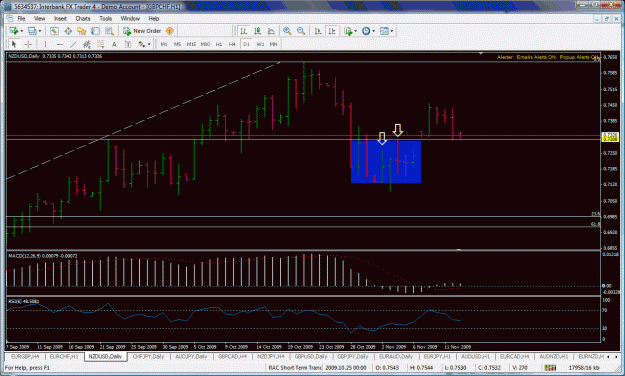Select the W1 weekly timeframe
The height and width of the screenshot is (376, 625).
click(260, 44)
